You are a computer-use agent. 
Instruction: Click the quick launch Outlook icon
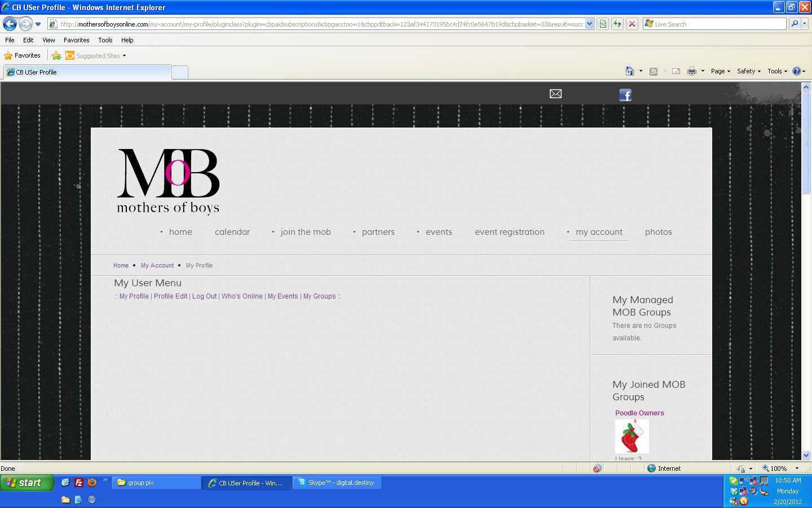[x=65, y=483]
